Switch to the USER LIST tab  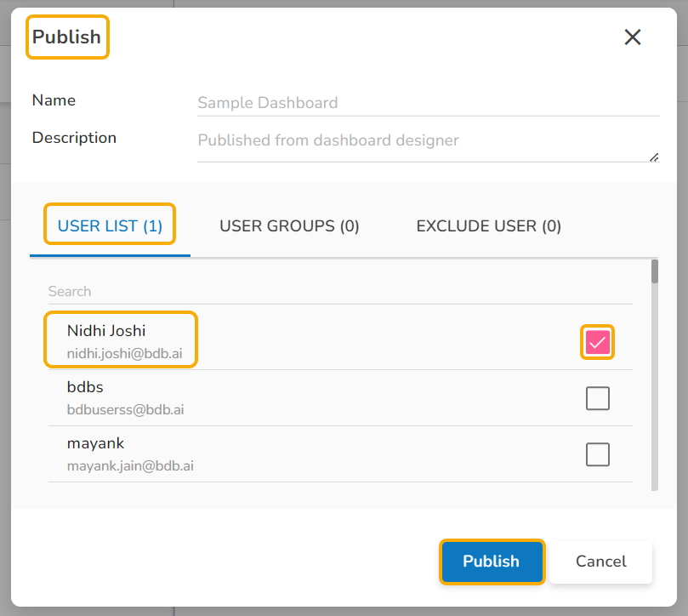pyautogui.click(x=110, y=225)
